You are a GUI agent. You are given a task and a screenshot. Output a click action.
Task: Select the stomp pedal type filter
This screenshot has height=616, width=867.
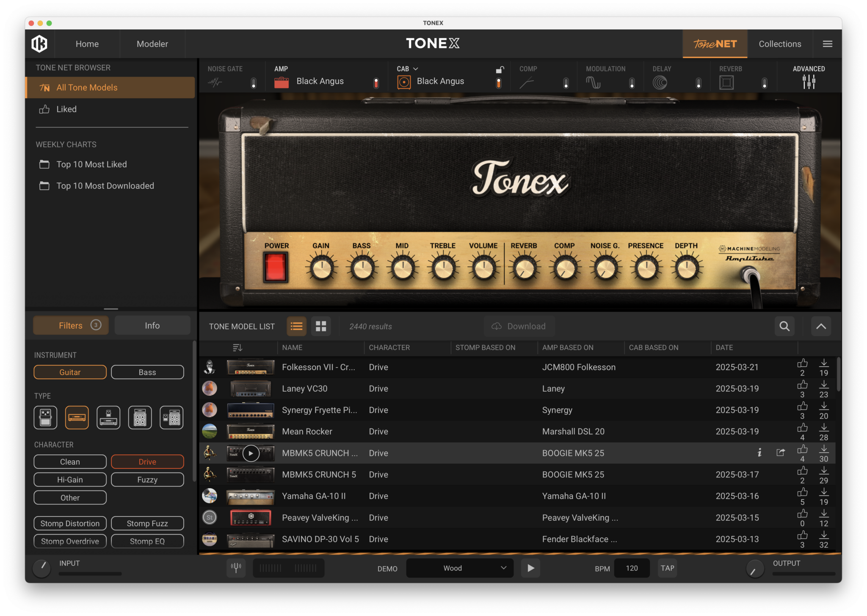click(x=45, y=417)
